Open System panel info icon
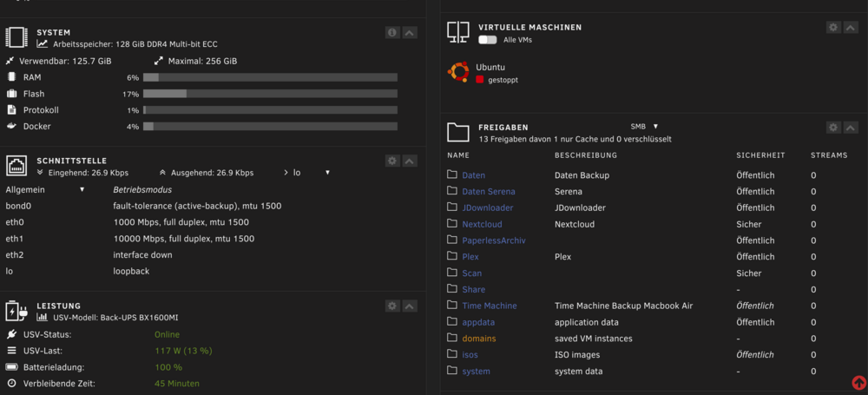 pos(392,33)
